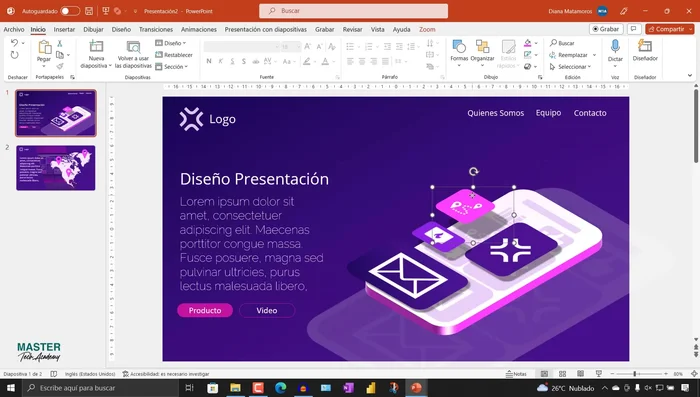Open the Organizar menu

pos(483,53)
